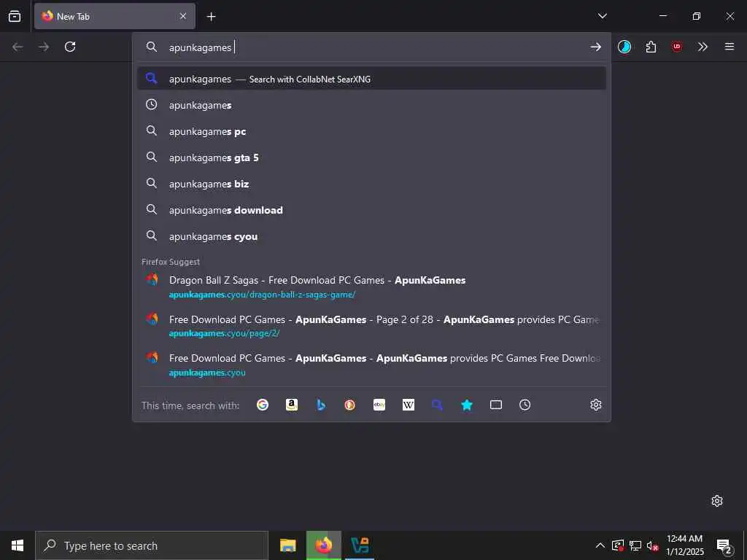Search with the CollabNet SearXNG engine icon
747x560 pixels.
(x=438, y=405)
